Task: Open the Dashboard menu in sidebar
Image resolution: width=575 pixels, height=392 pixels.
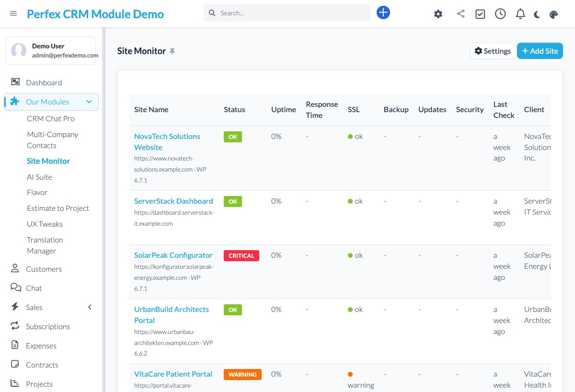Action: click(x=44, y=82)
